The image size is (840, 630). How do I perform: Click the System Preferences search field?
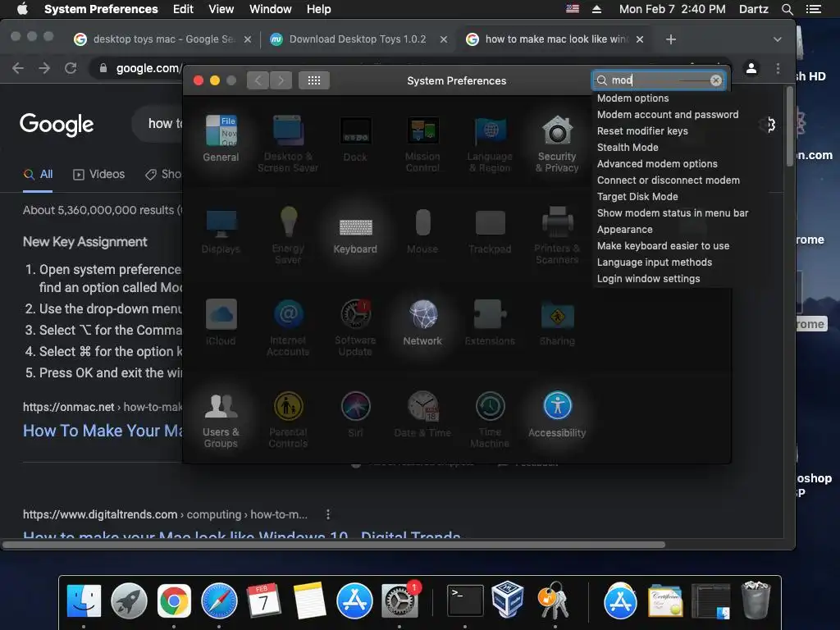click(659, 80)
